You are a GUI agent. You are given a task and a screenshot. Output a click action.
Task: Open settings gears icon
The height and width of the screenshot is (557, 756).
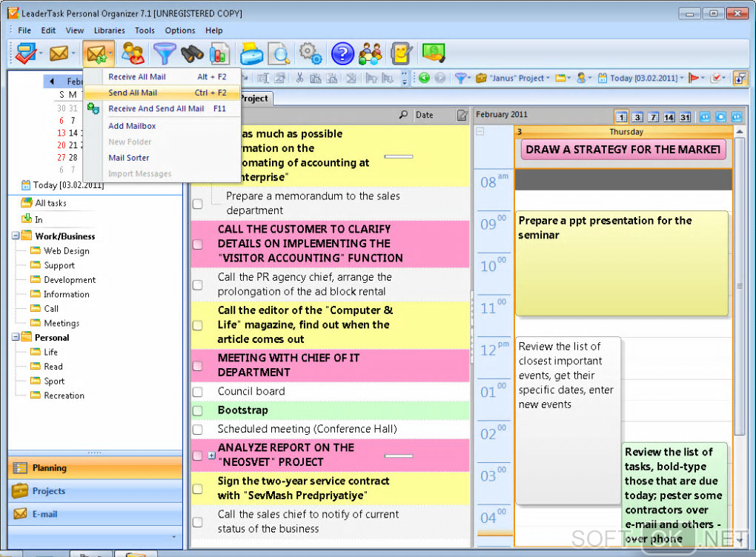310,53
